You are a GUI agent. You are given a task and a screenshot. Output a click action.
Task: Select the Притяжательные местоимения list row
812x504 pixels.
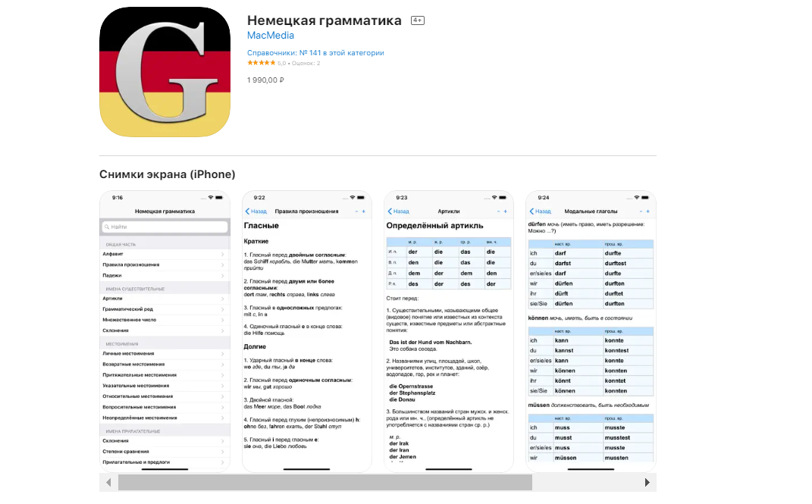165,374
